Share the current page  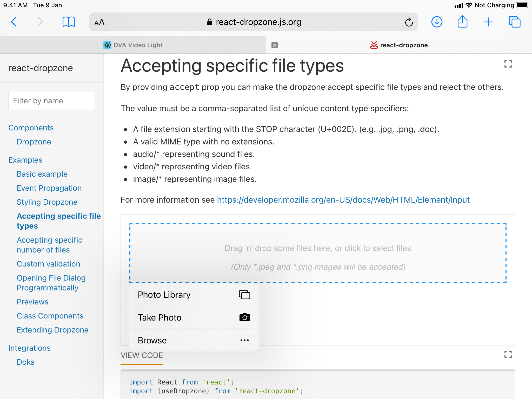point(462,22)
